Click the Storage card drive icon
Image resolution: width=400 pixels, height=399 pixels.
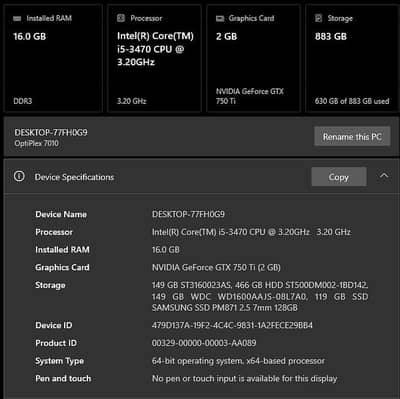[319, 18]
